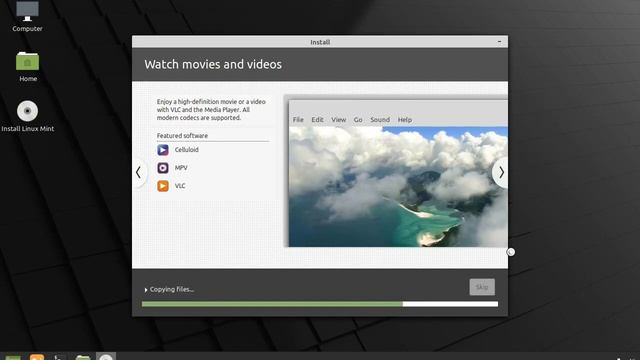Screen dimensions: 640x360
Task: Minimize the Install window
Action: point(499,42)
